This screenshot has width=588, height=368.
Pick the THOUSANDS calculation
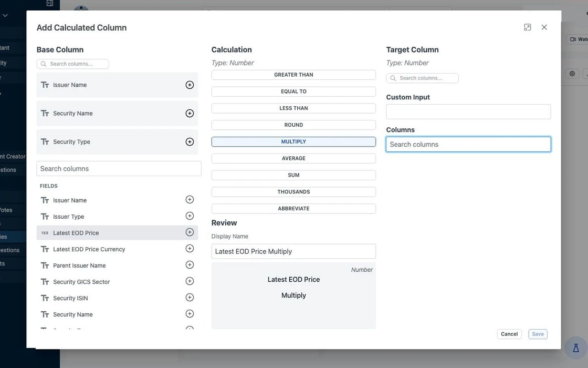tap(293, 192)
